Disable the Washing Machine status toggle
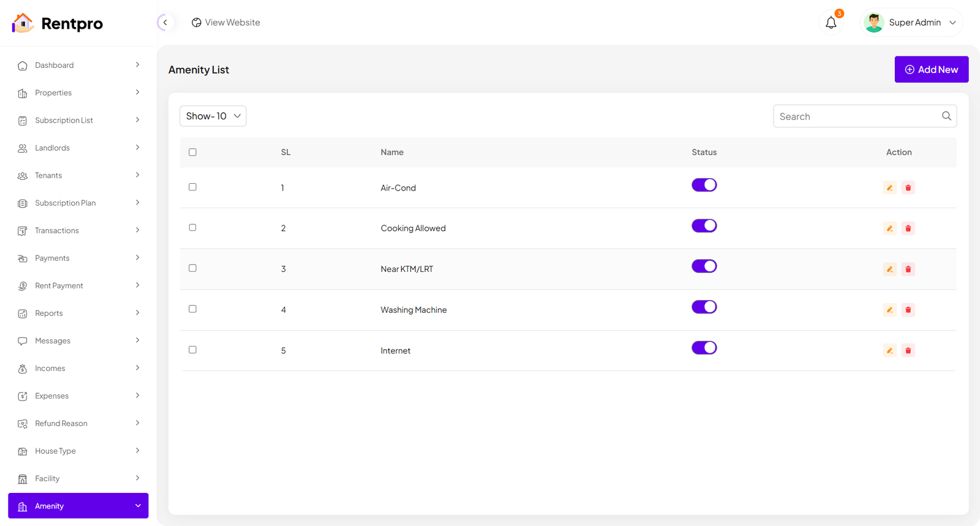The image size is (980, 526). click(704, 307)
